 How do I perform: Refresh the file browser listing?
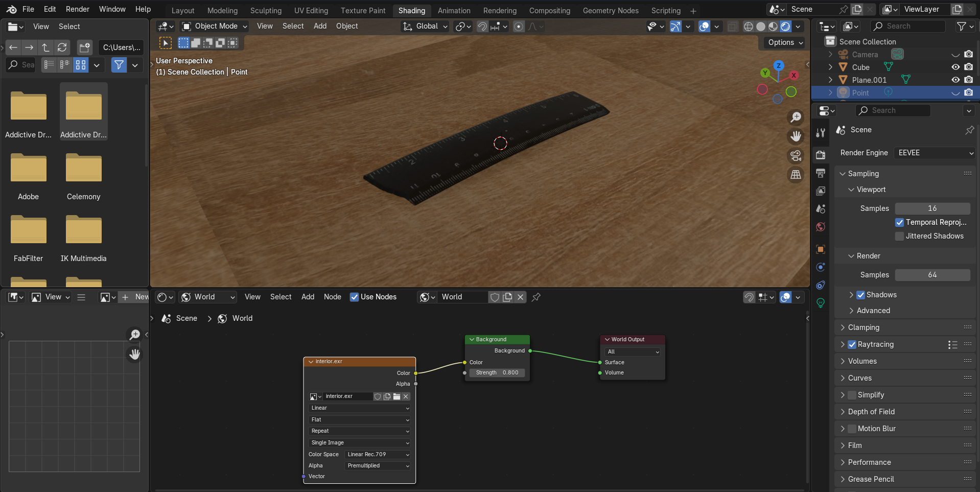point(62,48)
